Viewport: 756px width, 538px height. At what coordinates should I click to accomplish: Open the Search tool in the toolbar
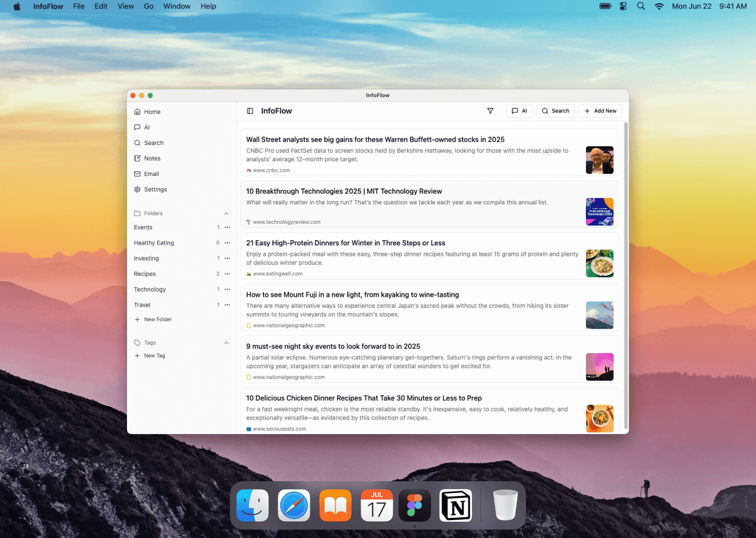(555, 111)
